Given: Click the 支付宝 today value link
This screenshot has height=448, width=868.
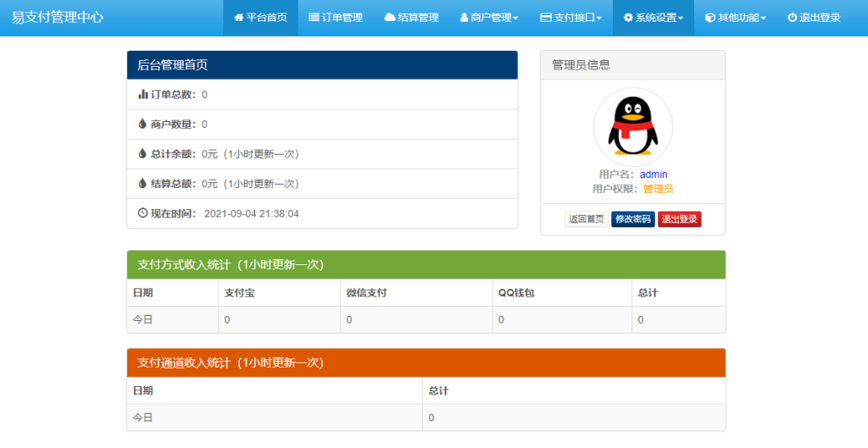Looking at the screenshot, I should pyautogui.click(x=227, y=319).
